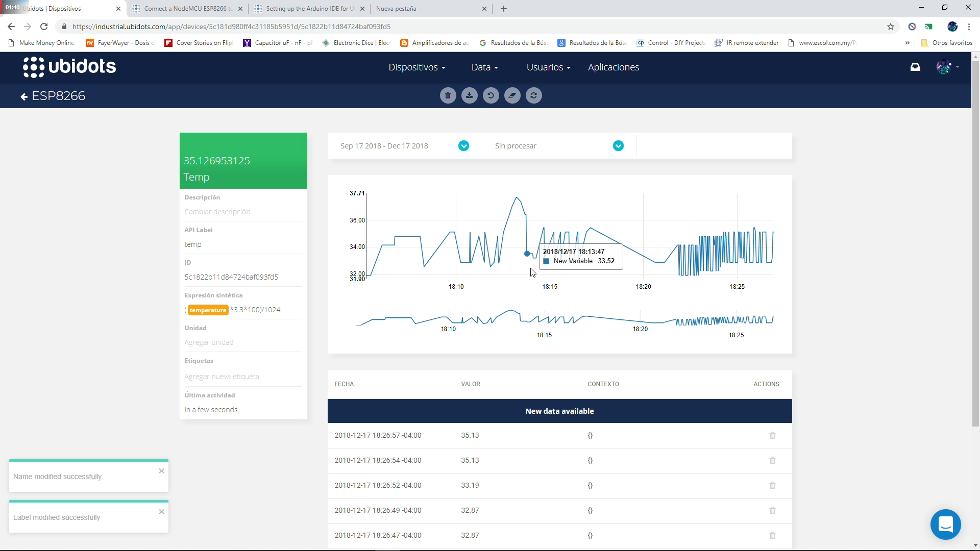The width and height of the screenshot is (980, 551).
Task: Delete the 18:26:52 data row
Action: click(772, 485)
